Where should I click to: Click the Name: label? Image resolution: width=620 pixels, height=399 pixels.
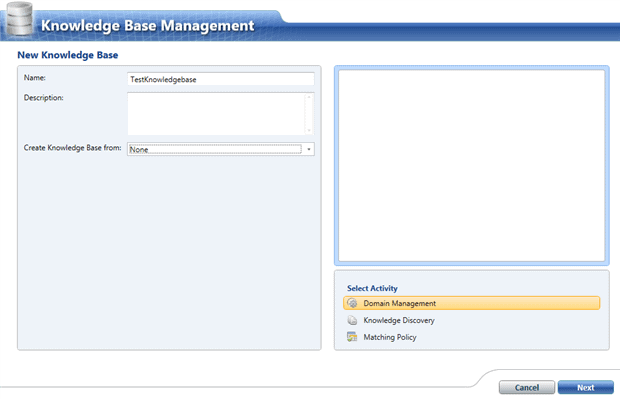[x=35, y=78]
